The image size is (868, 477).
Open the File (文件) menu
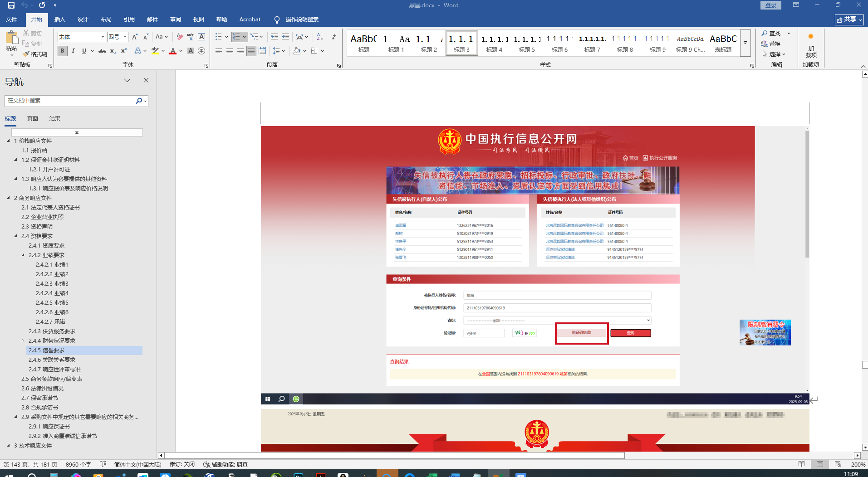pyautogui.click(x=11, y=19)
